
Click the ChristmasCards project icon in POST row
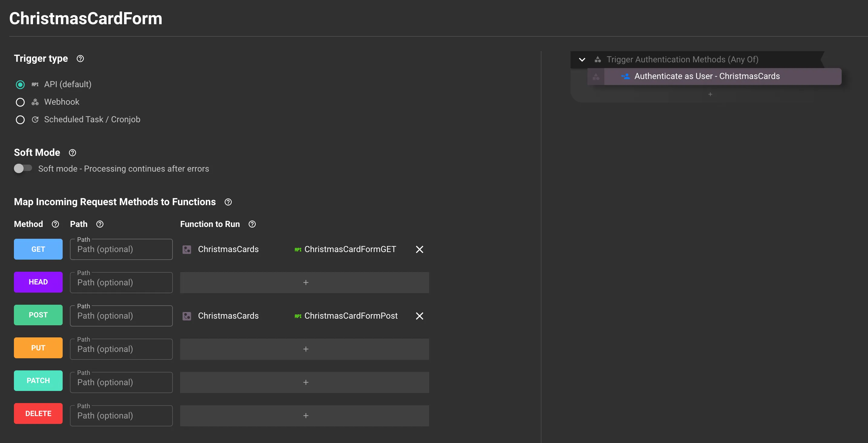(x=187, y=316)
